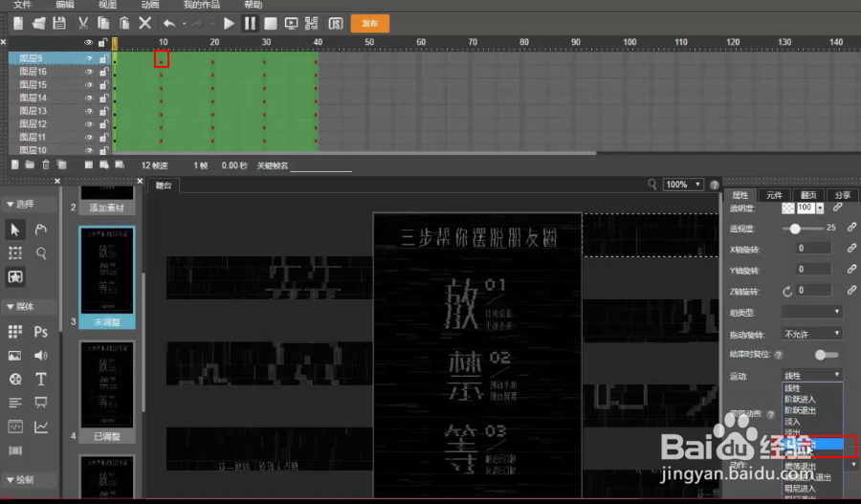Open the 我的作品 menu
Viewport: 861px width, 504px height.
pos(202,5)
